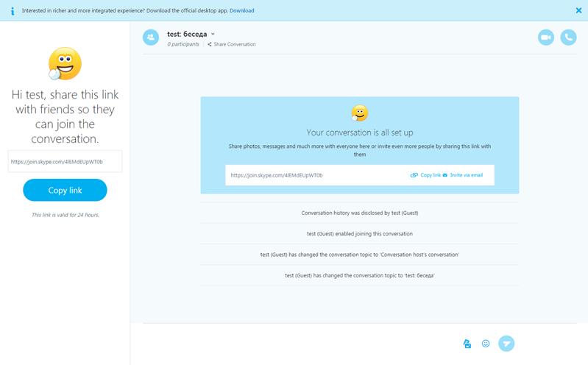Click the info icon in the banner
The height and width of the screenshot is (365, 588).
[13, 11]
